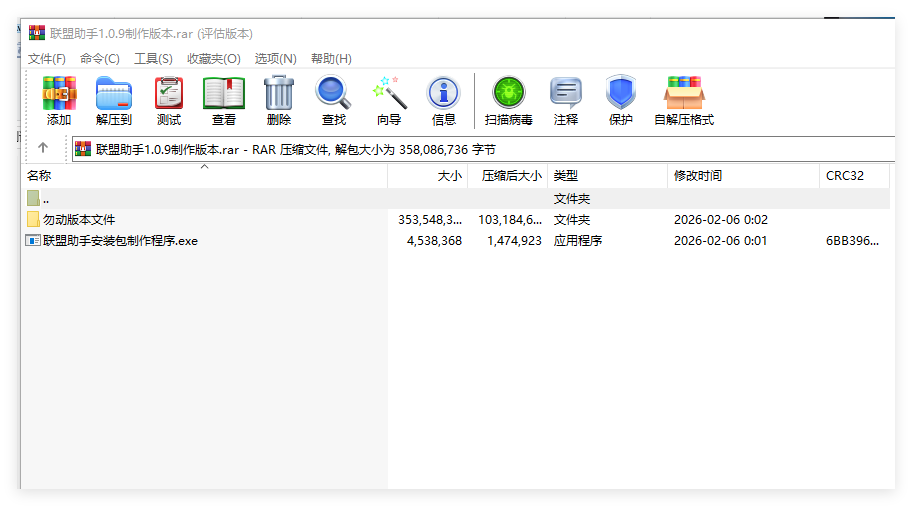
Task: Go up one level with arrow icon
Action: (43, 148)
